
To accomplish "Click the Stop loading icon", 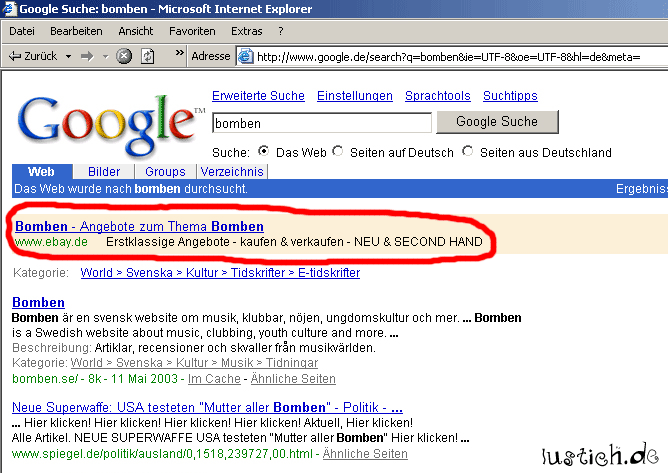I will (x=124, y=56).
